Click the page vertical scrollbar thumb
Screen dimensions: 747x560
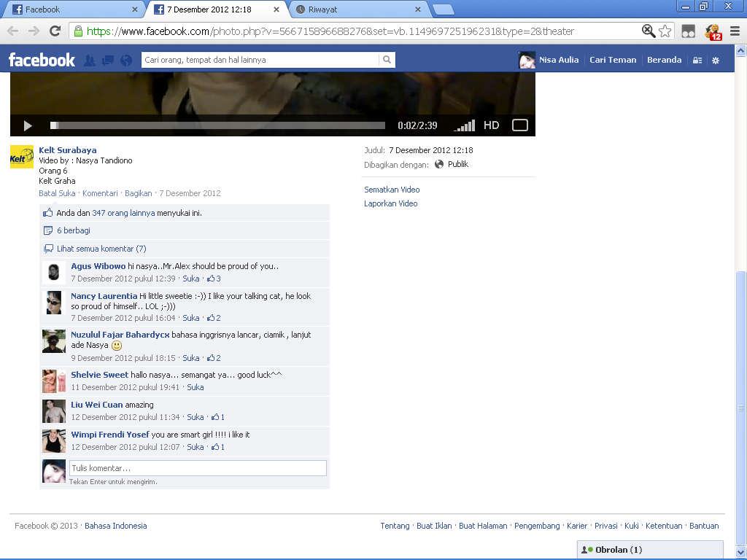741,408
